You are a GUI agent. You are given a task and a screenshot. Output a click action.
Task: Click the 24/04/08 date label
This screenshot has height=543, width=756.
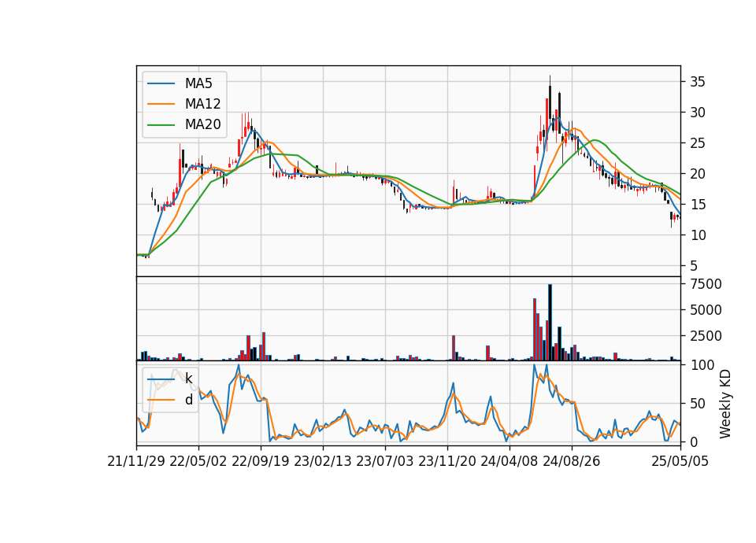510,461
